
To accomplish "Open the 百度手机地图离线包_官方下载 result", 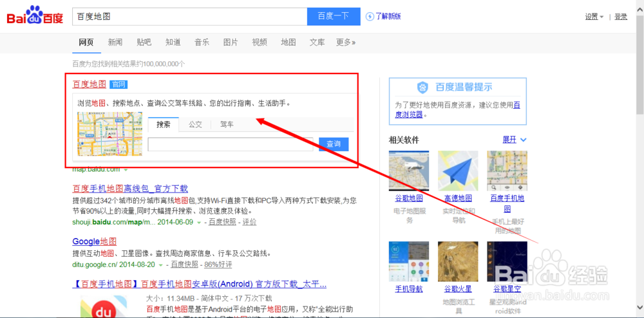I will click(x=130, y=189).
